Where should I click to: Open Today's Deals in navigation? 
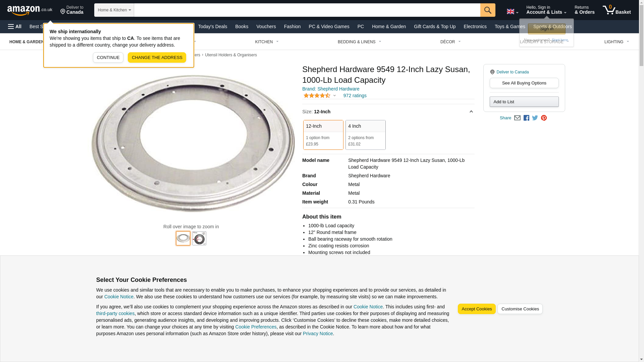click(213, 26)
